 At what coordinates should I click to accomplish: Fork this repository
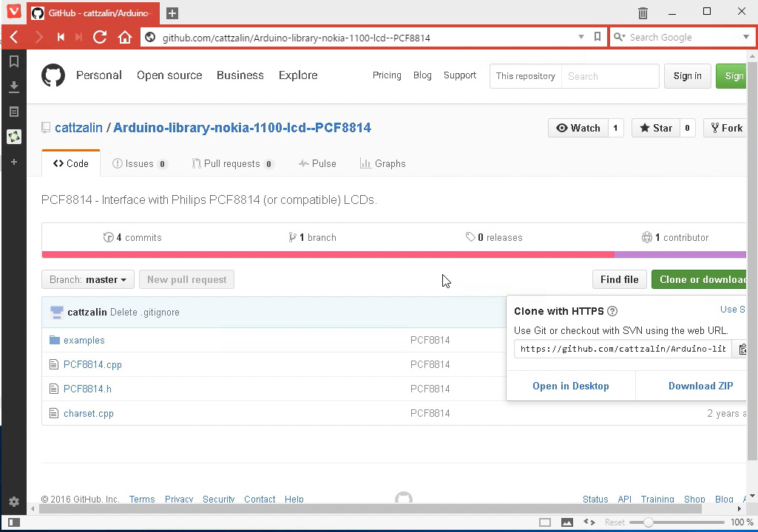(x=725, y=128)
